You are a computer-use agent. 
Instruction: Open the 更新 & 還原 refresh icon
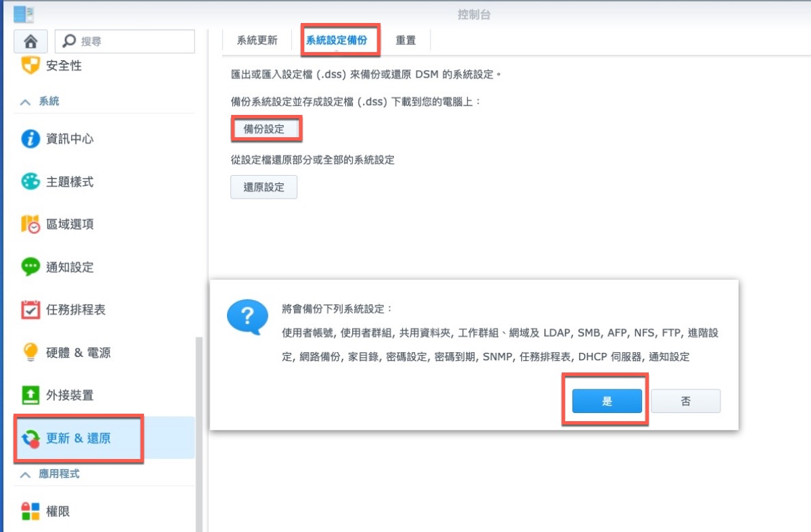pos(30,438)
